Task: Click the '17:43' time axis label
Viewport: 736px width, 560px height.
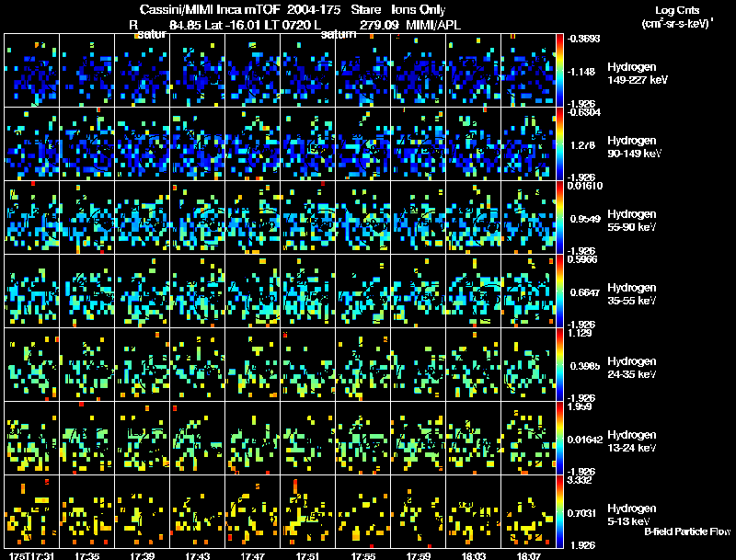Action: (x=197, y=555)
